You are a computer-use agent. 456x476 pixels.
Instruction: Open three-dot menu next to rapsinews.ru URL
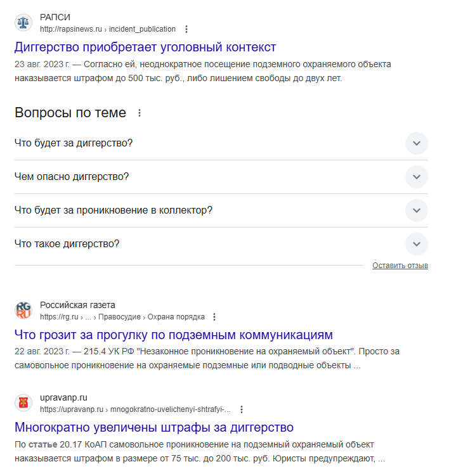[186, 29]
